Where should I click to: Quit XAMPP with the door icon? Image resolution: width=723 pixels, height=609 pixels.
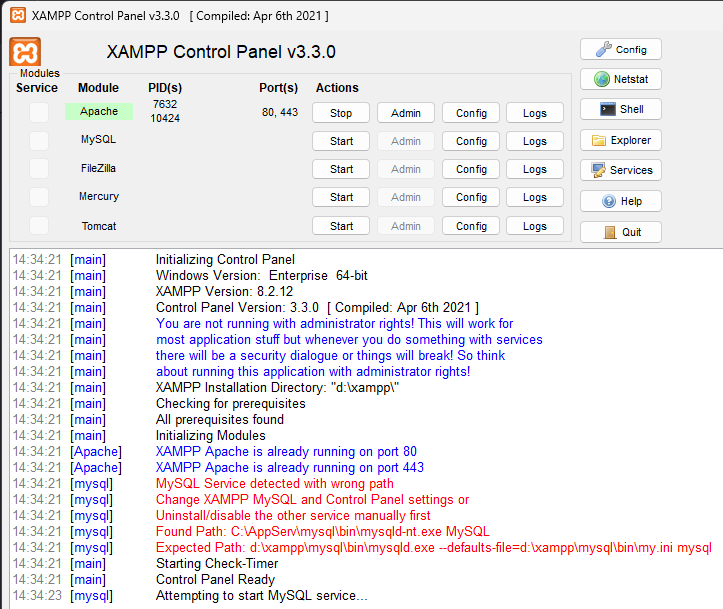[x=621, y=232]
